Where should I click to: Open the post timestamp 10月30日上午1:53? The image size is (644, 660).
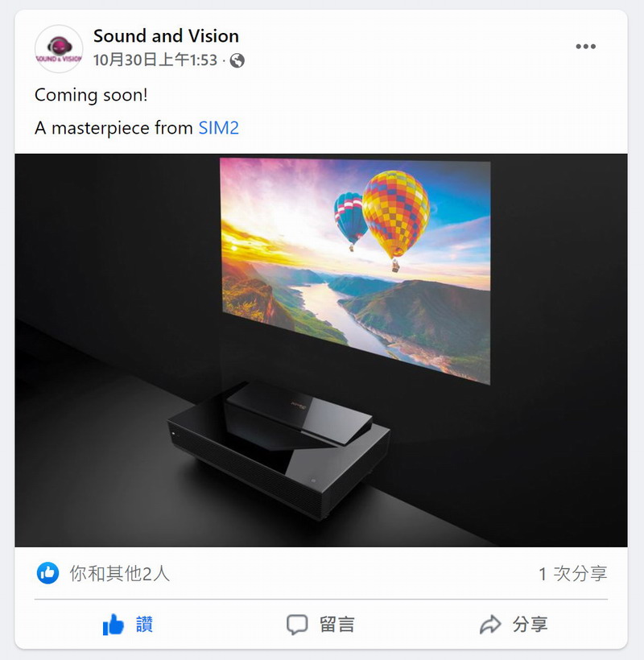pyautogui.click(x=155, y=60)
